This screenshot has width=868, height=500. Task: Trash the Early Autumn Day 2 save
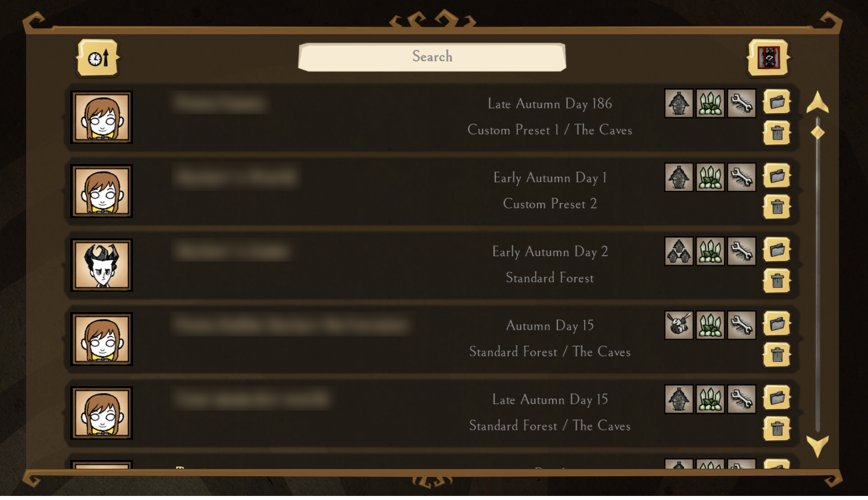pyautogui.click(x=777, y=281)
